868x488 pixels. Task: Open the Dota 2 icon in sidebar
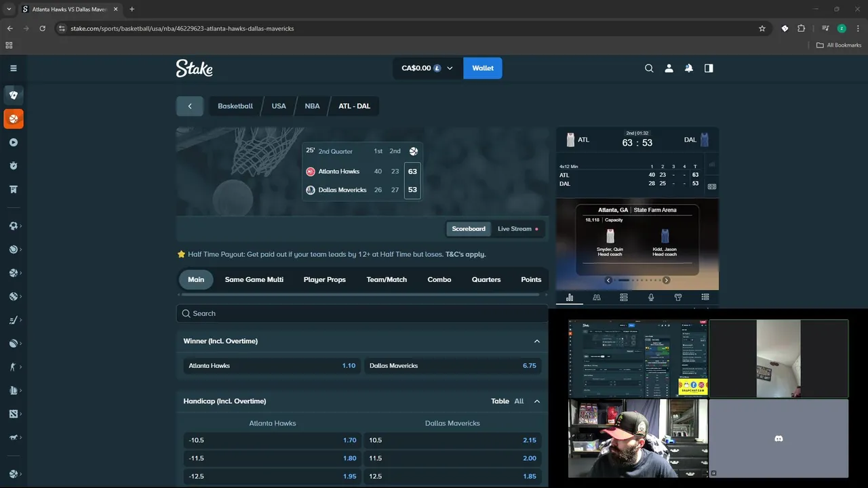[x=13, y=413]
